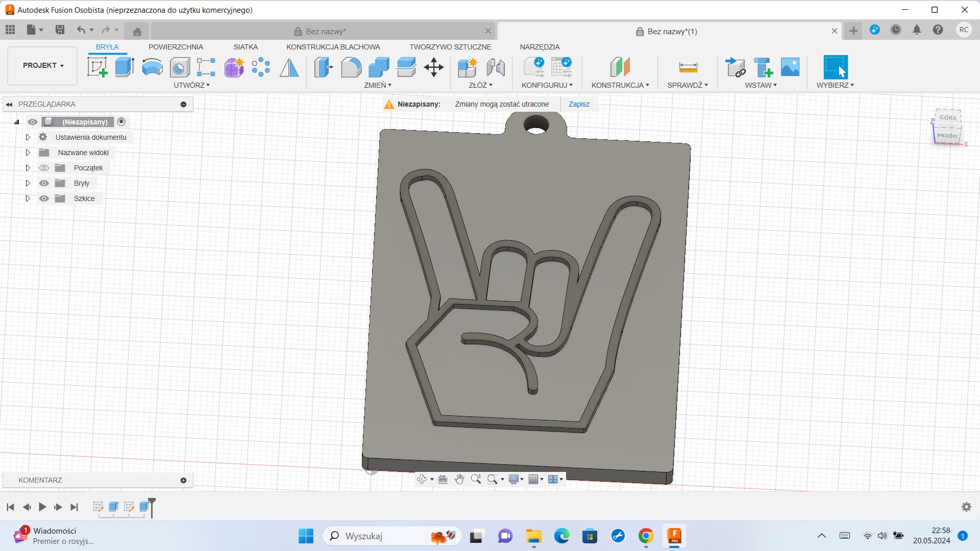Activate the Extrude tool
Viewport: 980px width, 551px height.
(125, 67)
